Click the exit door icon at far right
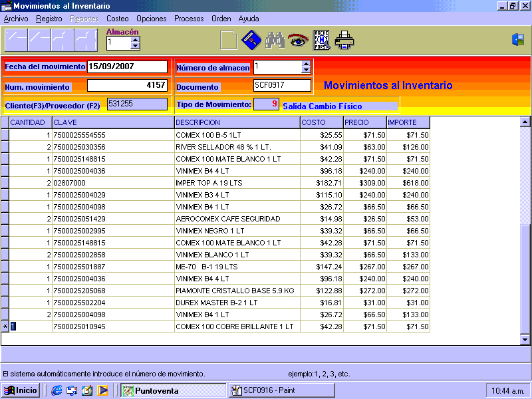Viewport: 532px width, 399px height. click(x=517, y=40)
